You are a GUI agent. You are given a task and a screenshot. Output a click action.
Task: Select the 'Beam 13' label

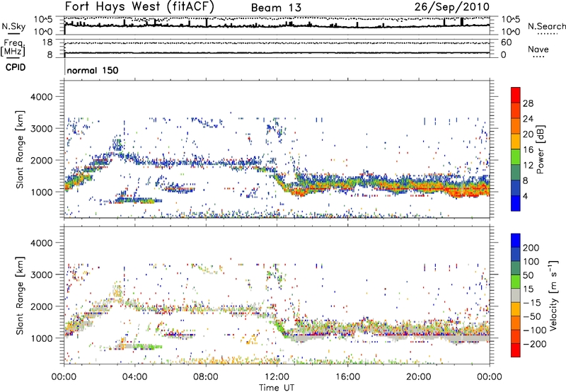point(276,8)
